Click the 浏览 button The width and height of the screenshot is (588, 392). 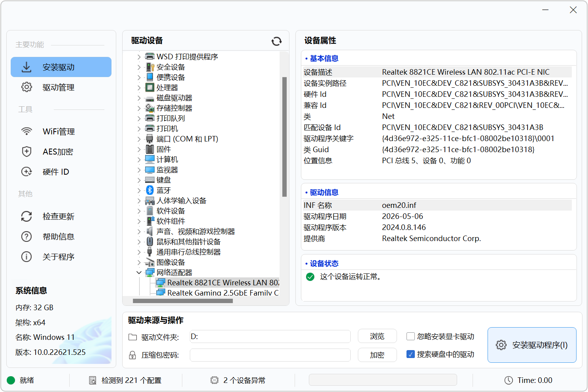[377, 336]
